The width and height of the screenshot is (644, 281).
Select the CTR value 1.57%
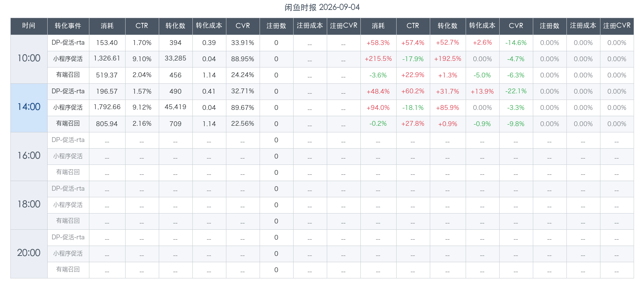[x=142, y=91]
